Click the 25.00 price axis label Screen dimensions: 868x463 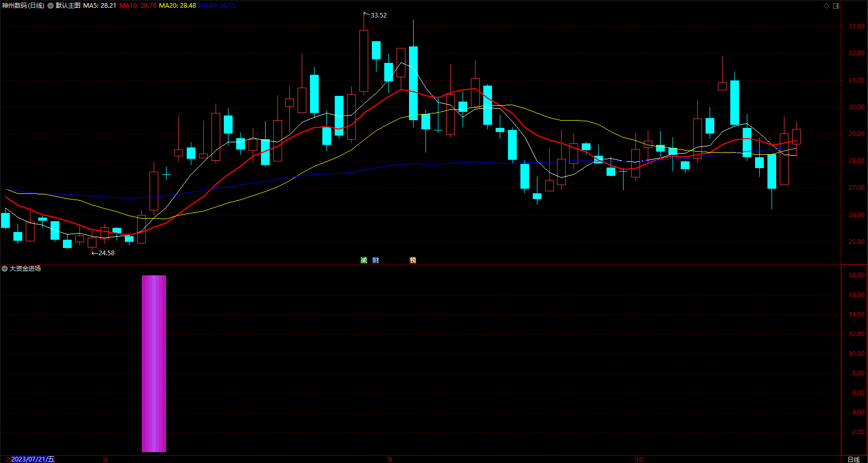pyautogui.click(x=856, y=242)
